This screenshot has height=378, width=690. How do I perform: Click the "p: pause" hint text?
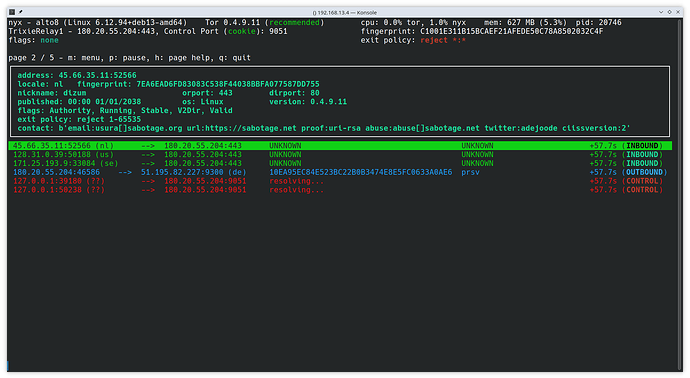(127, 58)
